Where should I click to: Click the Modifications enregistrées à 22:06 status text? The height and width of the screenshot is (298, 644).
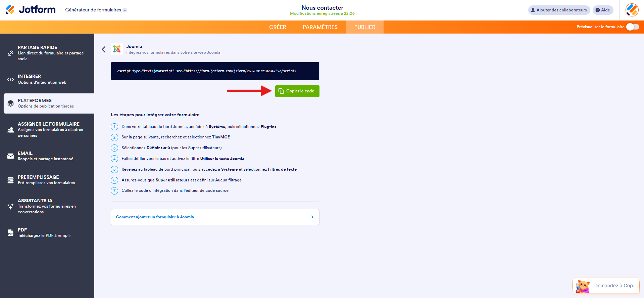coord(322,13)
